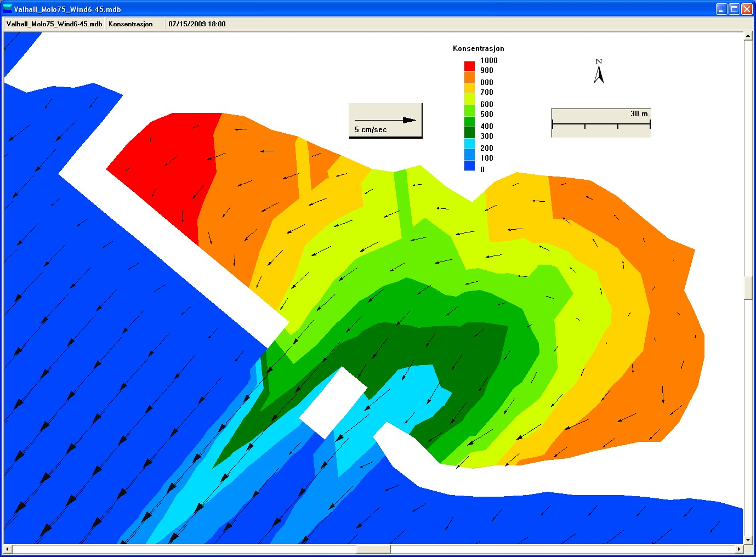Click the application icon in the title bar

8,9
